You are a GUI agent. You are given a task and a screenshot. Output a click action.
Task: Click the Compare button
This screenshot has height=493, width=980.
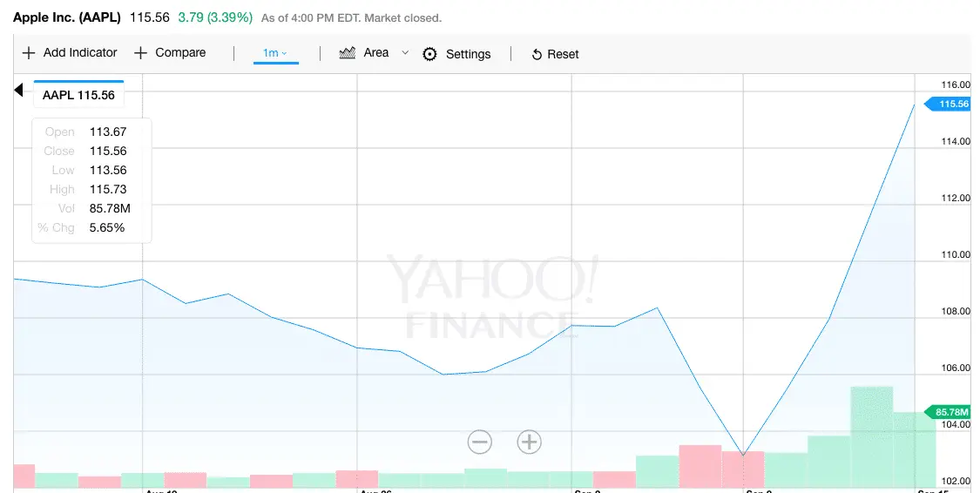click(180, 53)
